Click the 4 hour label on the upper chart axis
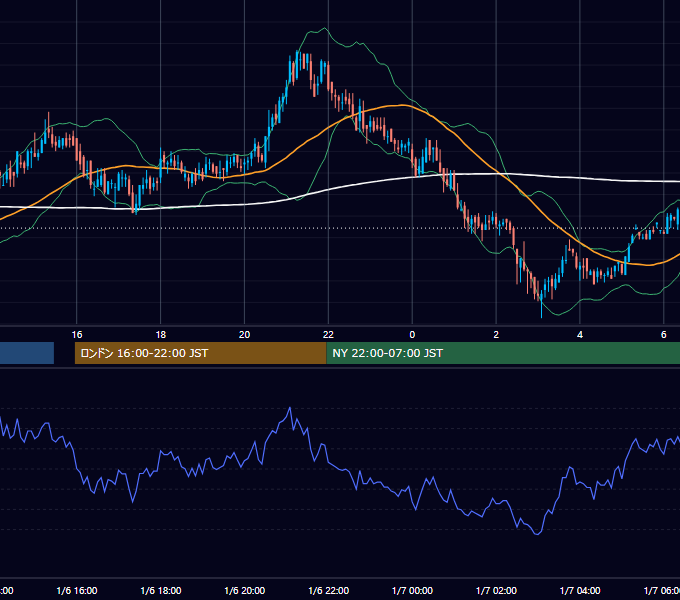Viewport: 680px width, 600px height. click(580, 335)
